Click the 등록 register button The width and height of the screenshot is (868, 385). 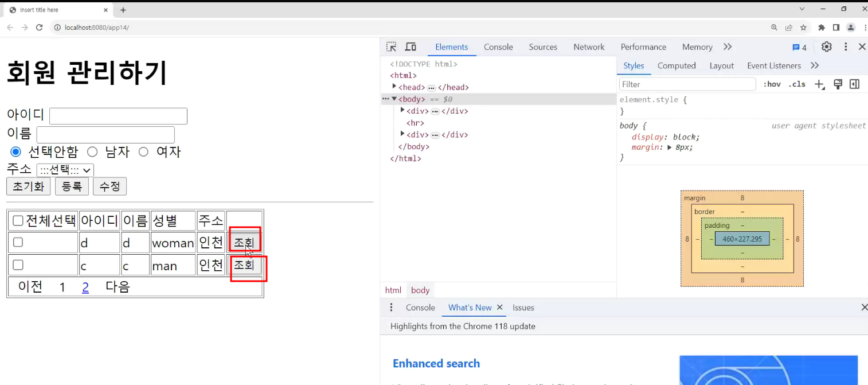coord(72,186)
